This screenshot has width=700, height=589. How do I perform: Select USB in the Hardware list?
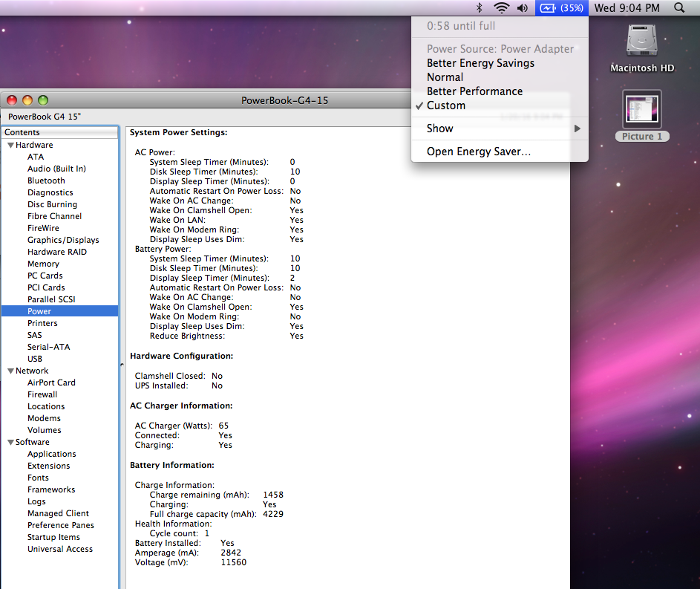coord(35,359)
